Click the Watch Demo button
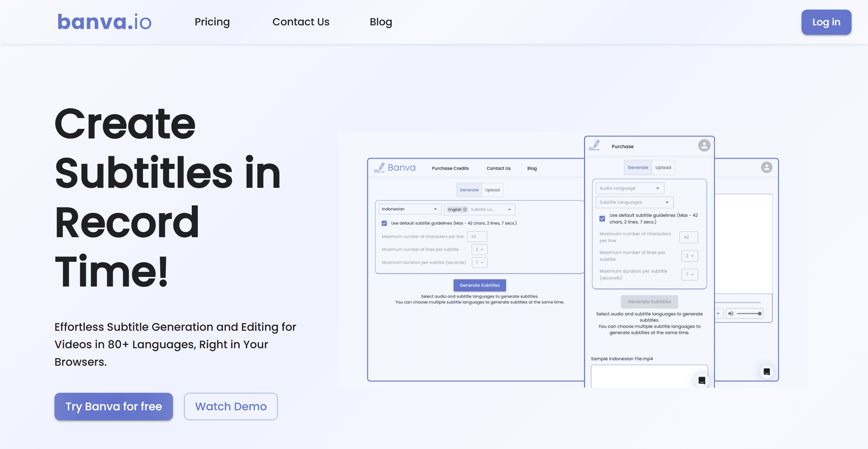The width and height of the screenshot is (868, 449). pyautogui.click(x=231, y=406)
